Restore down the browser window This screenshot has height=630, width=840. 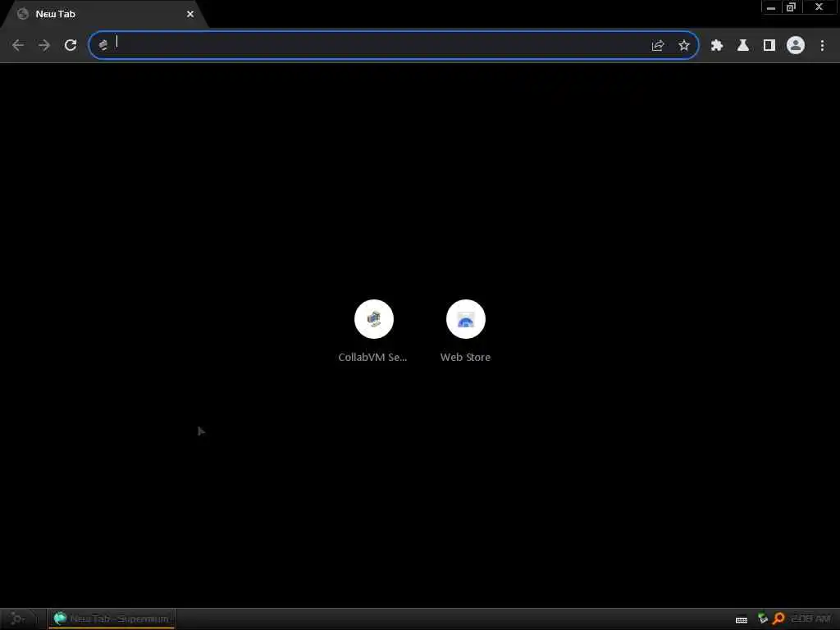point(792,7)
